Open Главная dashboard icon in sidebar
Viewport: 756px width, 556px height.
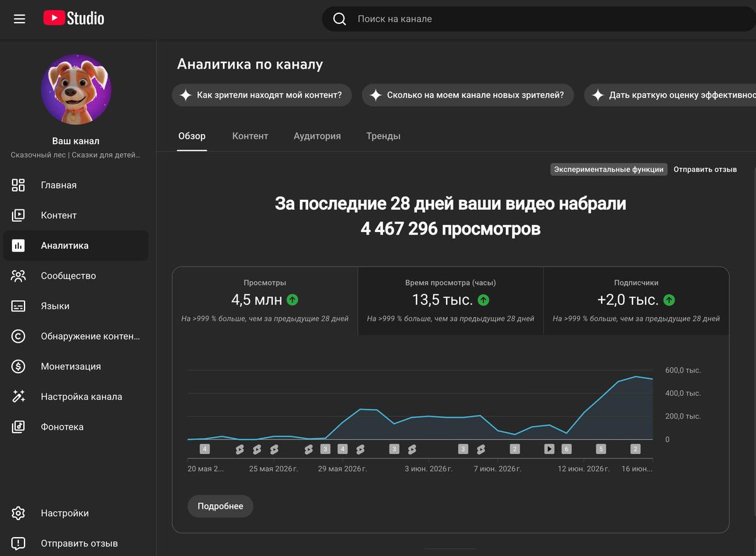(18, 185)
